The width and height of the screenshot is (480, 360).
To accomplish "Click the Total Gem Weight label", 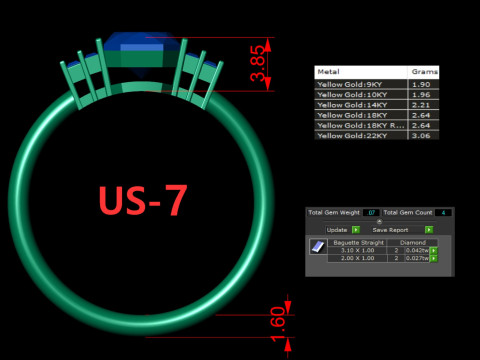I will 334,213.
